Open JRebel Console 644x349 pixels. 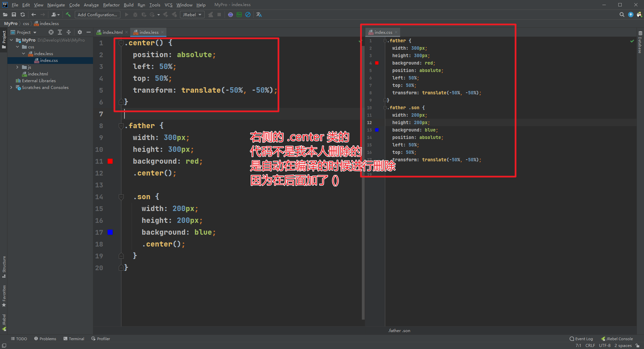tap(617, 339)
